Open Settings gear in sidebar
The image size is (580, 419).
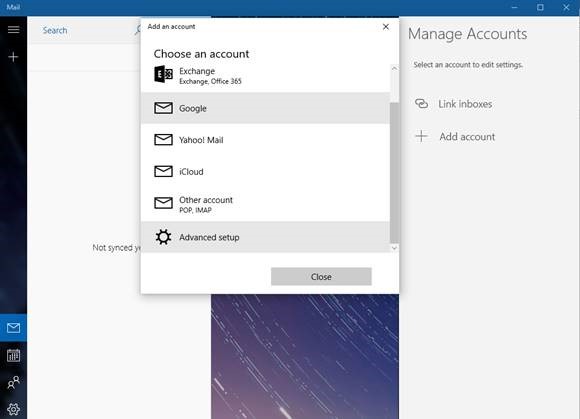coord(13,409)
